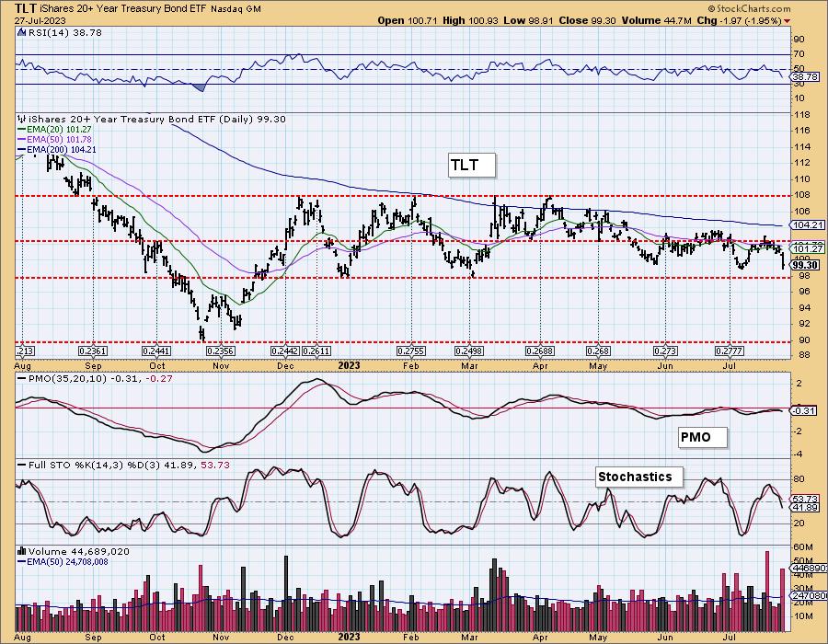
Task: Click the 0.2688 yield label
Action: point(540,351)
